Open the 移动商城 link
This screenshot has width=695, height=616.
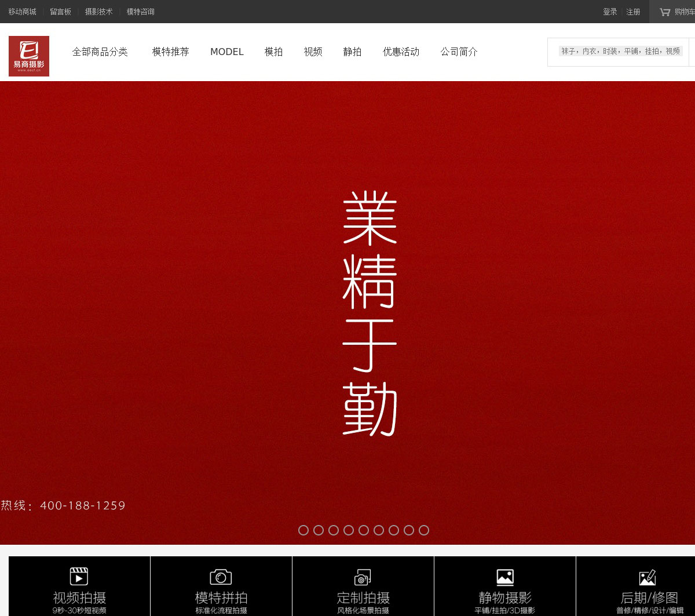tap(22, 12)
